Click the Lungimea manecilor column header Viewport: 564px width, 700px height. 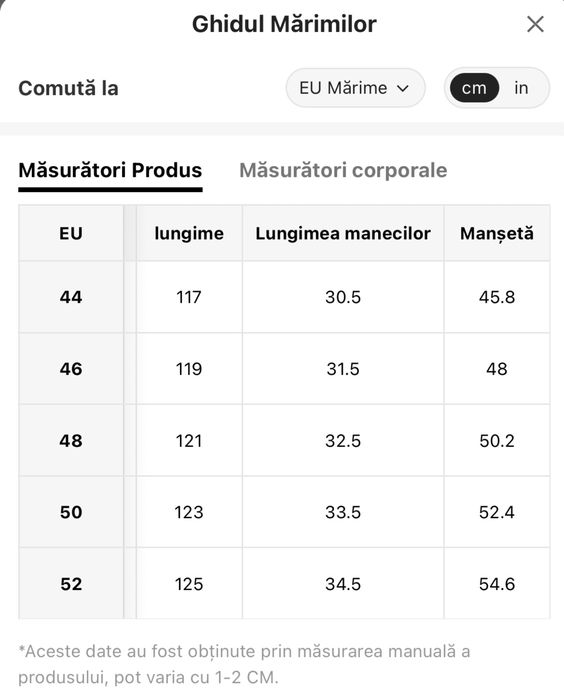(x=343, y=233)
